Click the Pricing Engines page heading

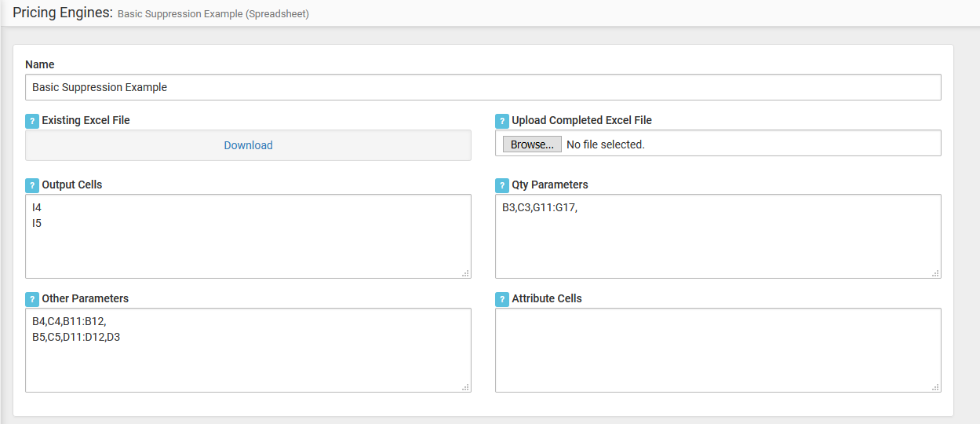[63, 13]
